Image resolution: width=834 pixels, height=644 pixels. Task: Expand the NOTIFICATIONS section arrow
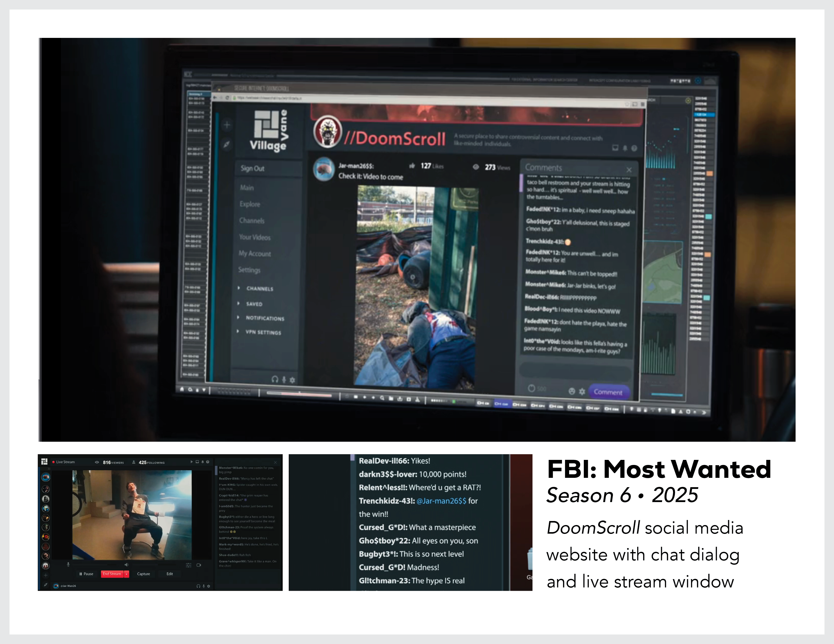coord(238,317)
